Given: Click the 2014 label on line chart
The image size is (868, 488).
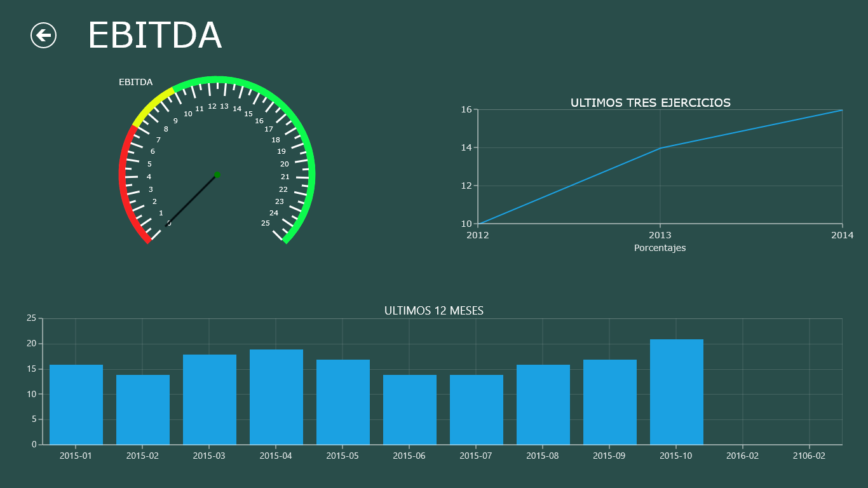Looking at the screenshot, I should (x=843, y=235).
